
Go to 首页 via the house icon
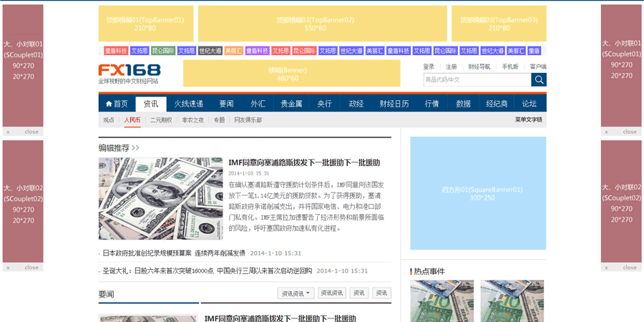[116, 104]
